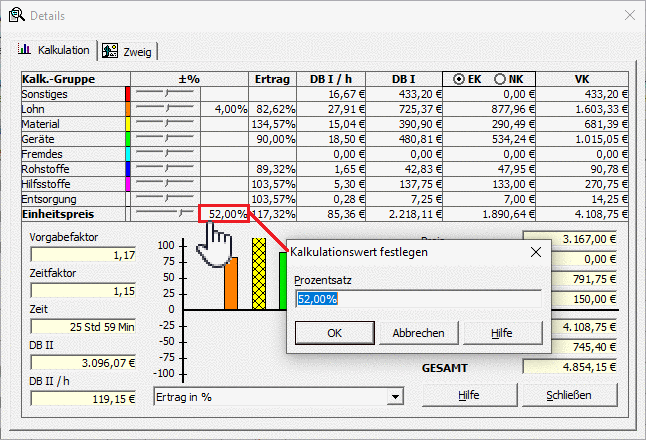Click the Hilfsstoffe row label
Viewport: 646px width, 440px height.
point(46,184)
